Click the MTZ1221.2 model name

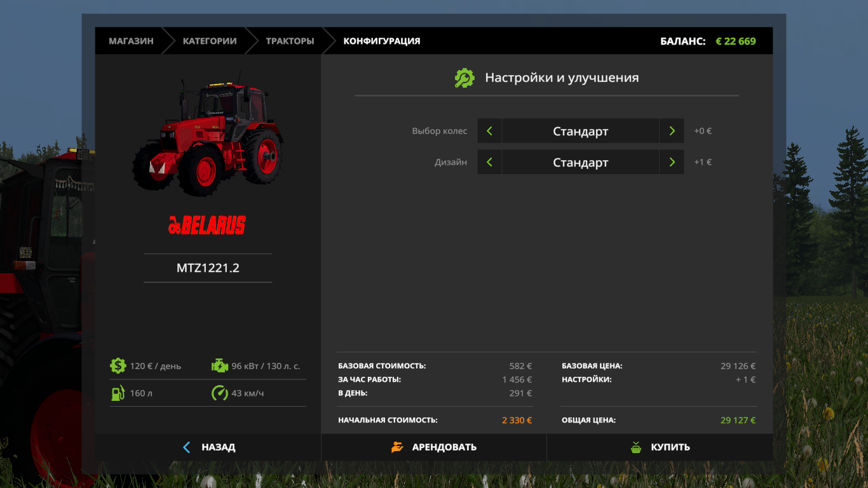[208, 268]
